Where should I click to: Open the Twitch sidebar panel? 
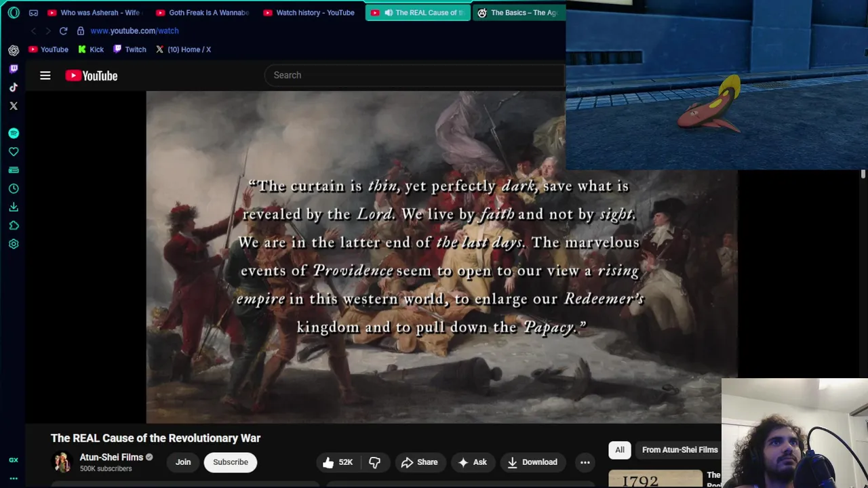coord(14,68)
